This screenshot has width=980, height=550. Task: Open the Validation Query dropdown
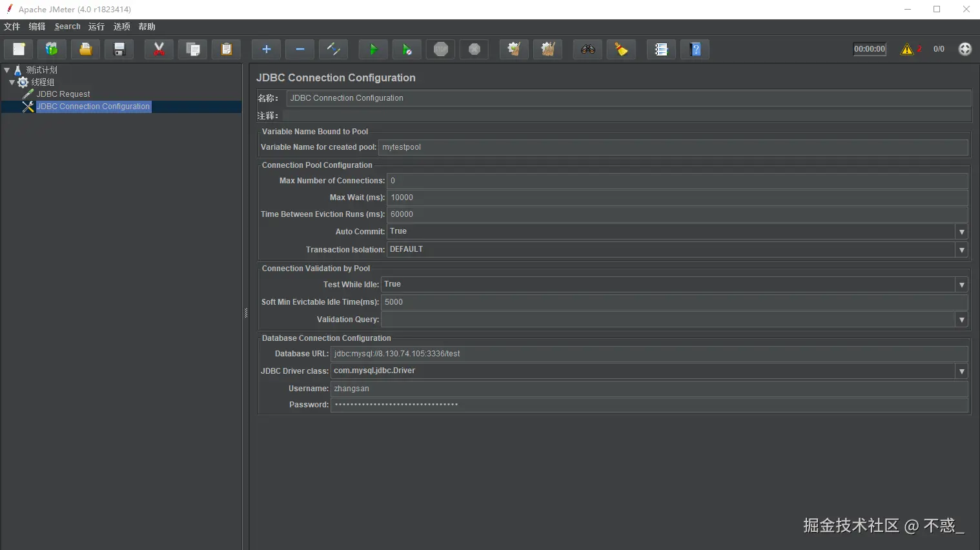coord(962,320)
